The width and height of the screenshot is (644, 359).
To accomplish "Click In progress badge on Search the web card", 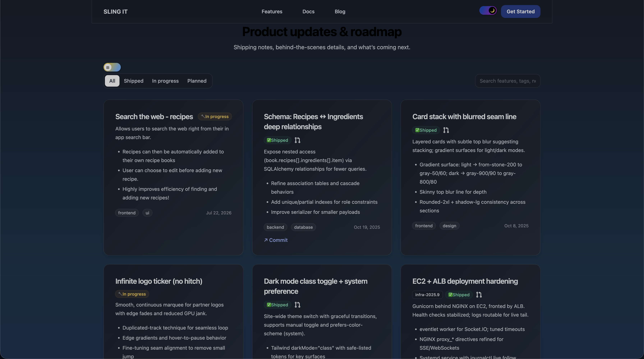I will [215, 116].
